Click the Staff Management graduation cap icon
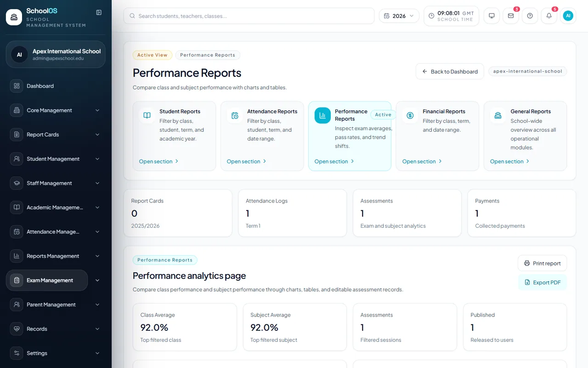This screenshot has width=588, height=368. tap(17, 183)
